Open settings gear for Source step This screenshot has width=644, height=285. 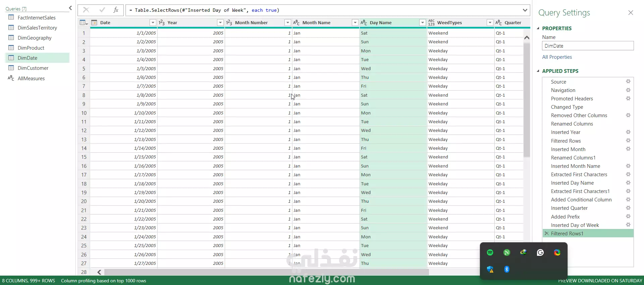coord(628,82)
